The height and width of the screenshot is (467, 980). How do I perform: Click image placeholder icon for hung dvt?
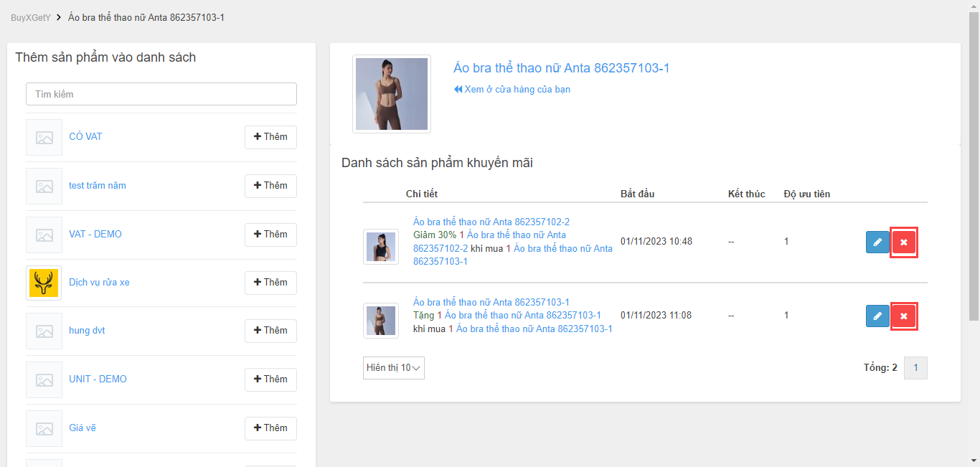pos(44,331)
